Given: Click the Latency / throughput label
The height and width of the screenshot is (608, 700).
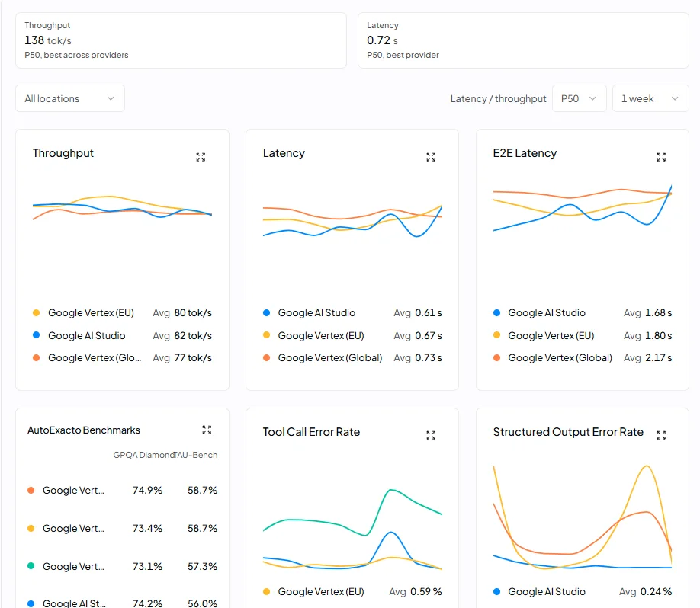Looking at the screenshot, I should [498, 98].
